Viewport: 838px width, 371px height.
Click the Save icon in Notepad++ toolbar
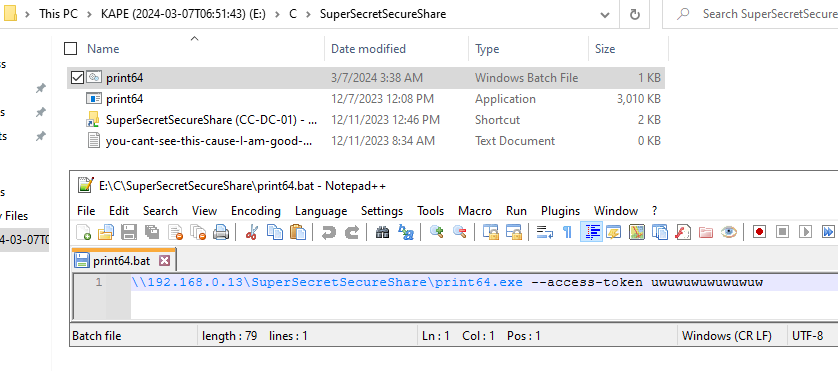point(129,232)
